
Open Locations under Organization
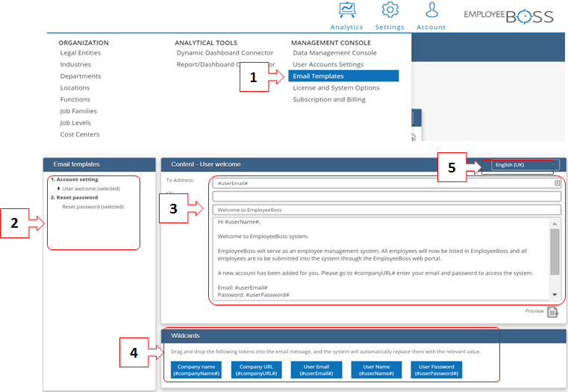tap(75, 87)
